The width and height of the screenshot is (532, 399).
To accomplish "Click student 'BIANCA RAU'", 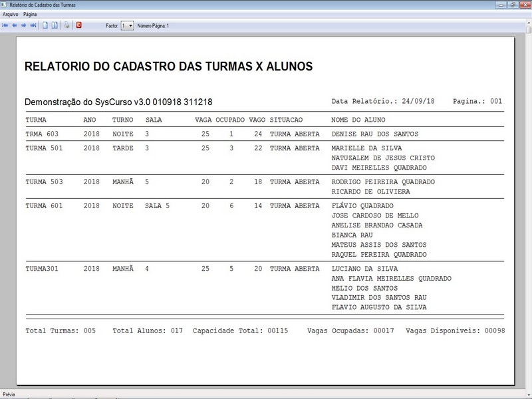I will tap(352, 235).
